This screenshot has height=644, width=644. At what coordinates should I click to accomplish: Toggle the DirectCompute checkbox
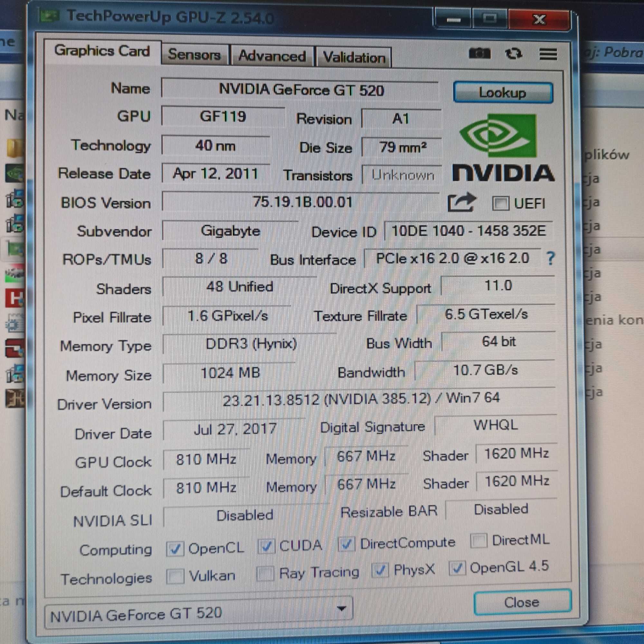346,544
